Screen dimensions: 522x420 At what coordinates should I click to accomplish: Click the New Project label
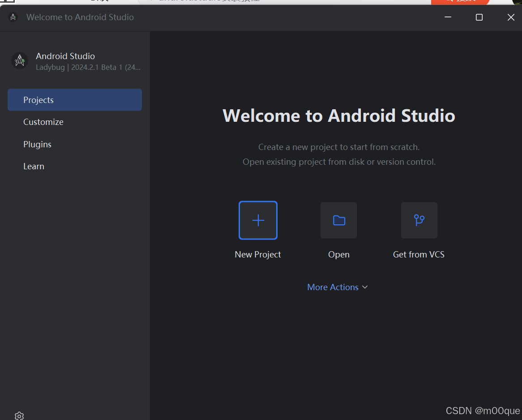[x=258, y=254]
